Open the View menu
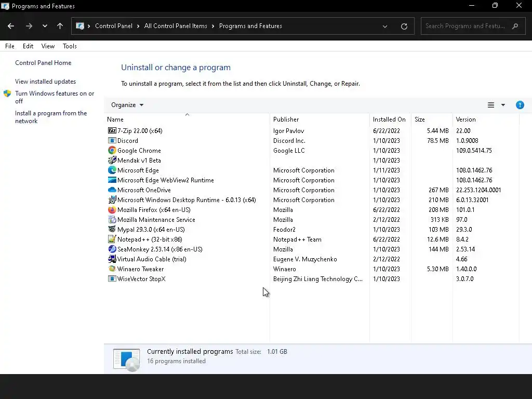This screenshot has width=532, height=399. [48, 46]
